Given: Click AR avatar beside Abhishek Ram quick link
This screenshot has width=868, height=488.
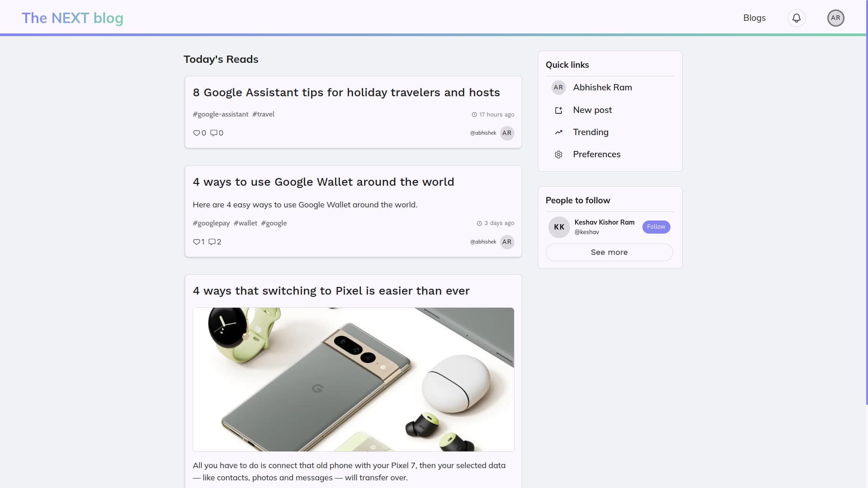Looking at the screenshot, I should coord(558,88).
